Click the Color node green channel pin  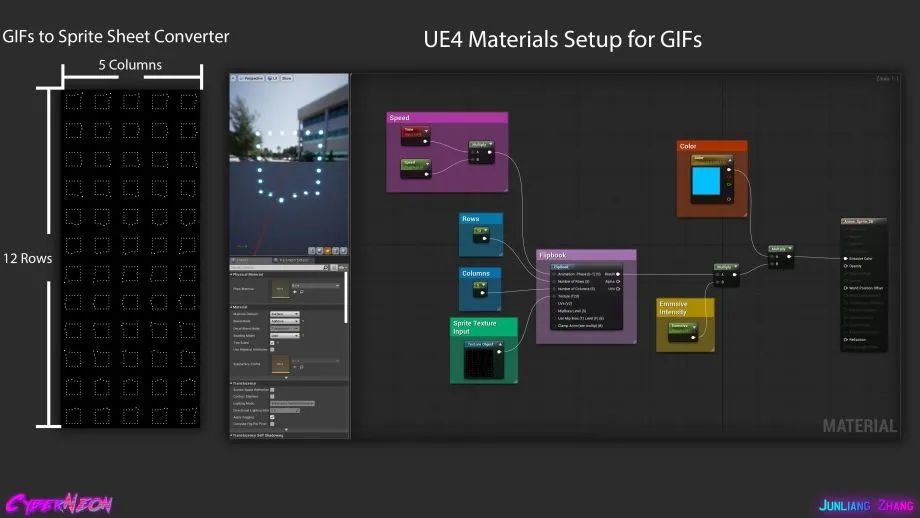coord(729,184)
